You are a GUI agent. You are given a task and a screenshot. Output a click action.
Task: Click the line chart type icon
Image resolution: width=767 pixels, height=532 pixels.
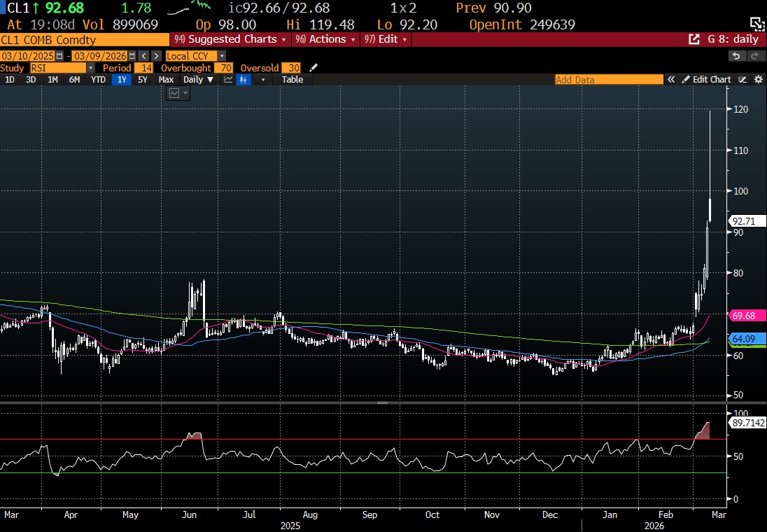pos(228,80)
